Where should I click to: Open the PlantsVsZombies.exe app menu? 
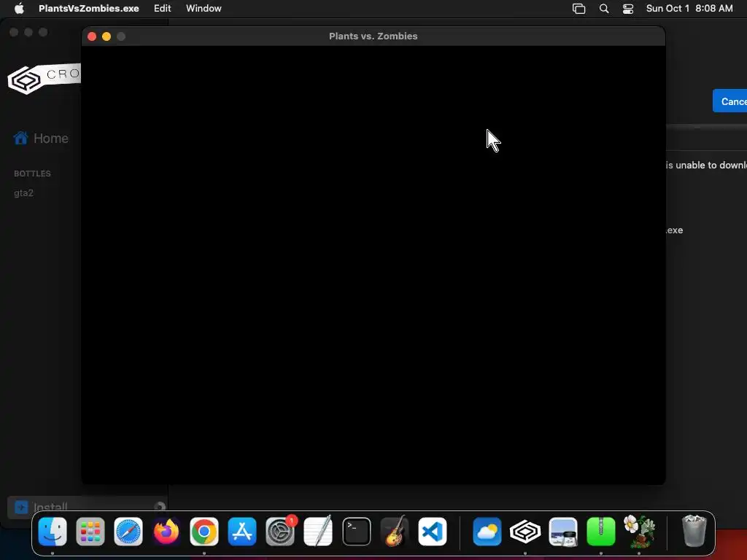(x=88, y=9)
